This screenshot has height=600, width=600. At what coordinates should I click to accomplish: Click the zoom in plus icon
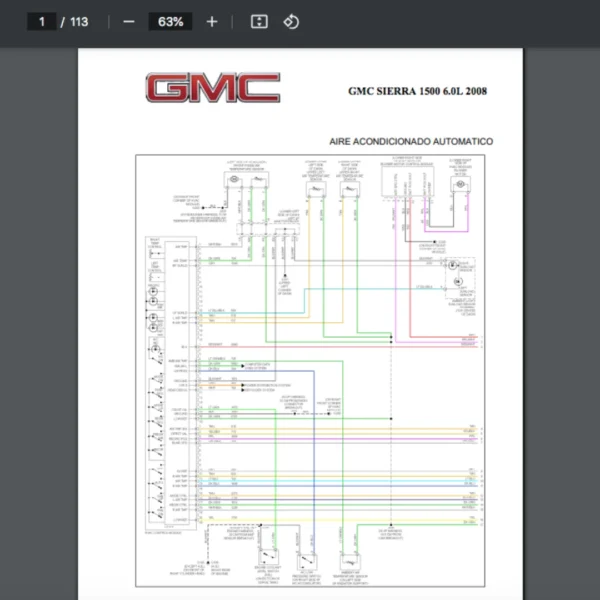pyautogui.click(x=211, y=21)
